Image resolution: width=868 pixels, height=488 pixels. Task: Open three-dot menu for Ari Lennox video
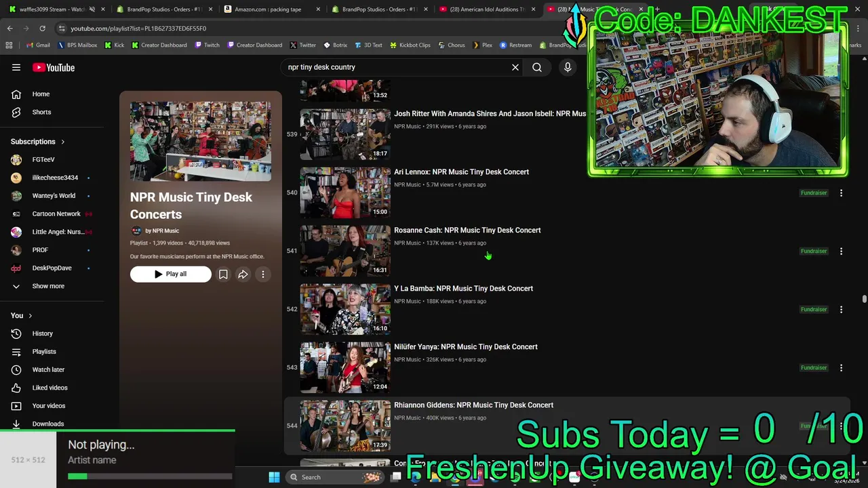pyautogui.click(x=841, y=193)
